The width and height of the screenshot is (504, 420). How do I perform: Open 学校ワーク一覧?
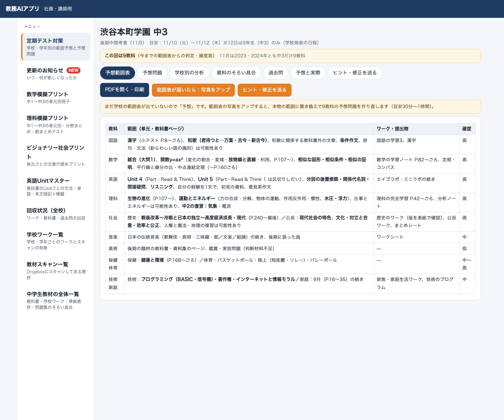[56, 241]
